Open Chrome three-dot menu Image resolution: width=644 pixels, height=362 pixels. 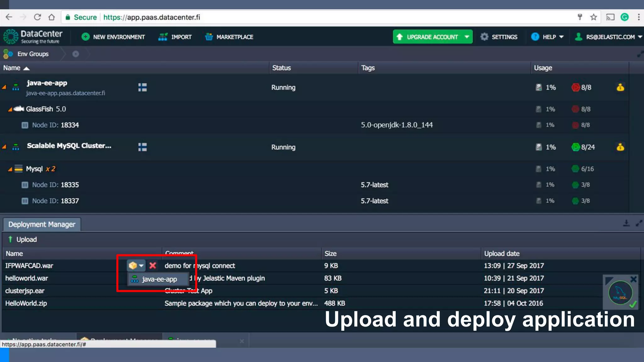click(x=639, y=17)
